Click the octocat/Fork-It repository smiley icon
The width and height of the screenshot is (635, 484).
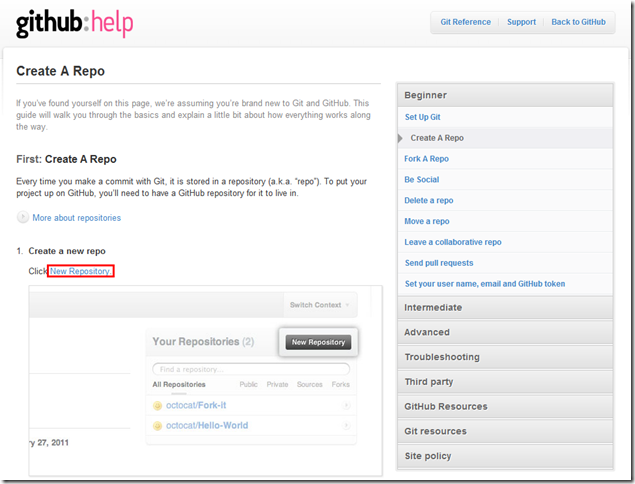[x=157, y=406]
